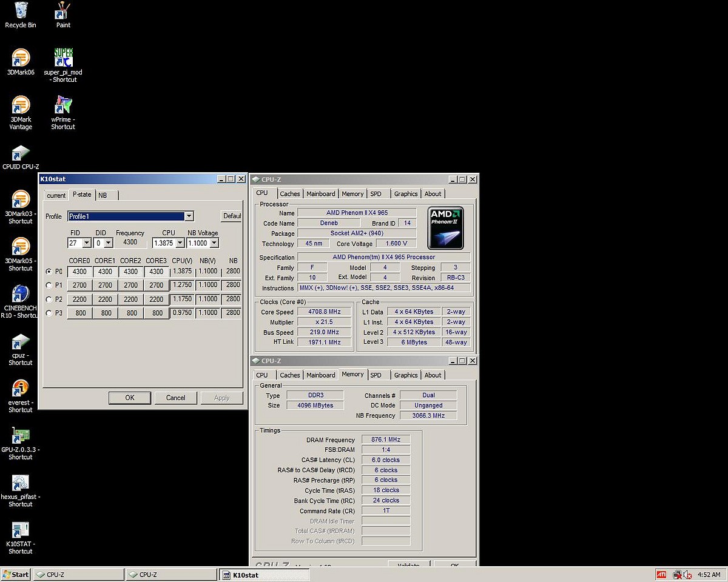
Task: Open the CPUID CPU-Z desktop icon
Action: tap(21, 158)
